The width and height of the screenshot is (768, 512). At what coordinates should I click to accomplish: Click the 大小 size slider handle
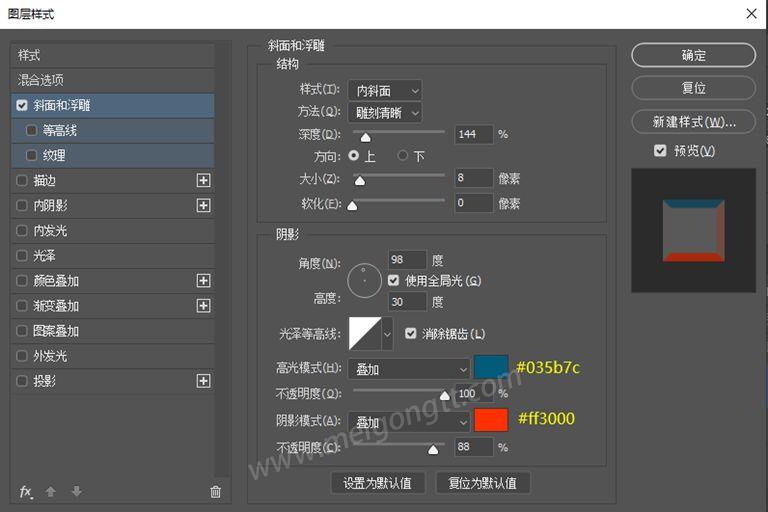tap(360, 181)
